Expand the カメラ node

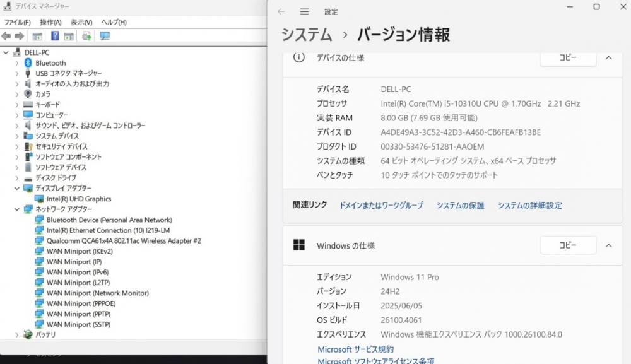(x=16, y=94)
